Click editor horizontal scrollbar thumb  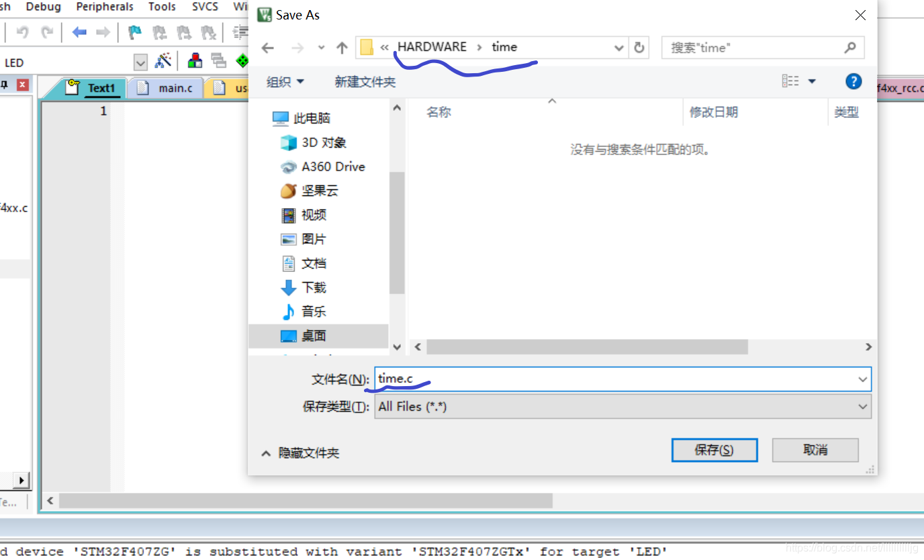point(306,501)
